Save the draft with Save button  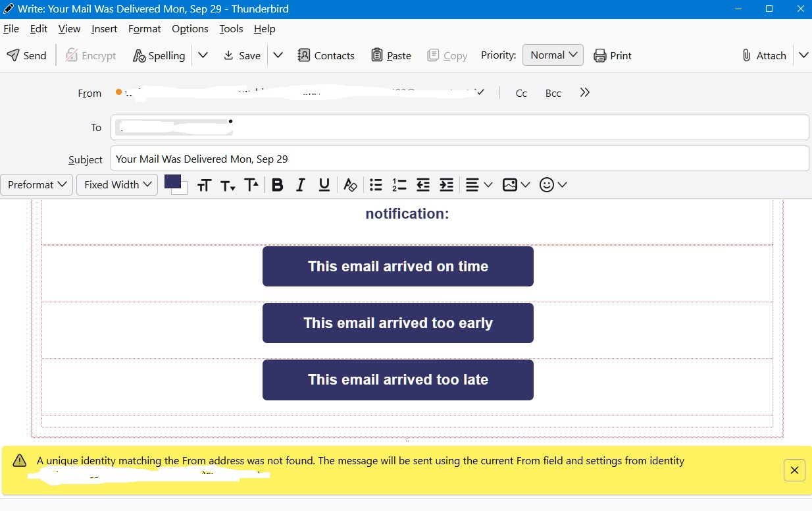(x=242, y=55)
